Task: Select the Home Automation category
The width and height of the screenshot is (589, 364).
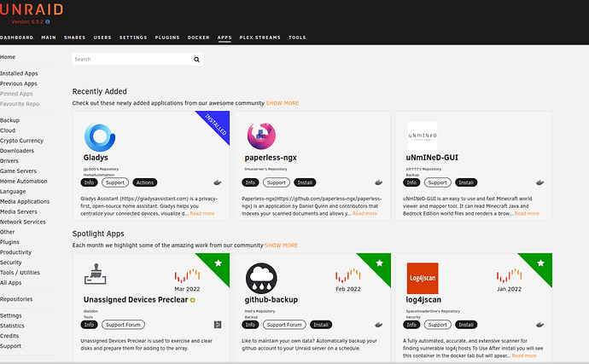Action: [x=24, y=182]
